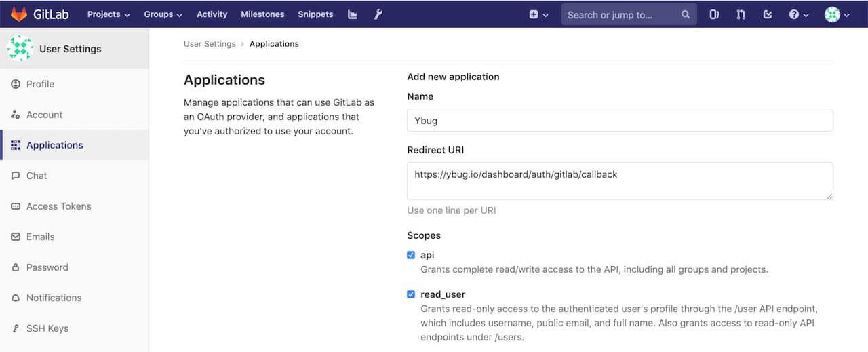Expand the Groups dropdown
868x352 pixels.
(163, 14)
